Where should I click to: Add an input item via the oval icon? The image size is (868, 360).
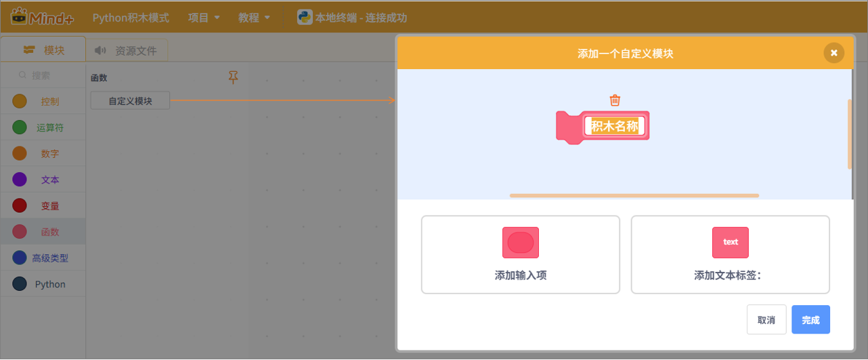point(520,243)
